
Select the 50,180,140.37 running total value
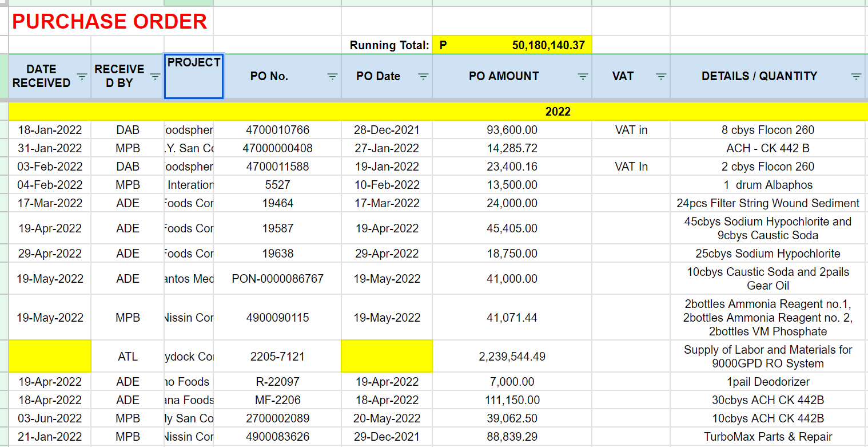pyautogui.click(x=512, y=45)
